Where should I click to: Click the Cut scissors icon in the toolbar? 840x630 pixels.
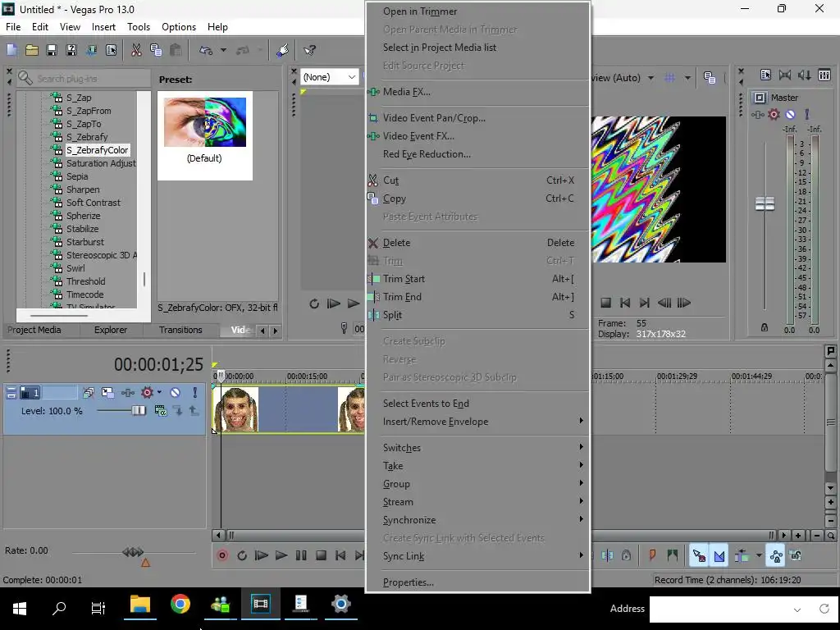click(136, 50)
